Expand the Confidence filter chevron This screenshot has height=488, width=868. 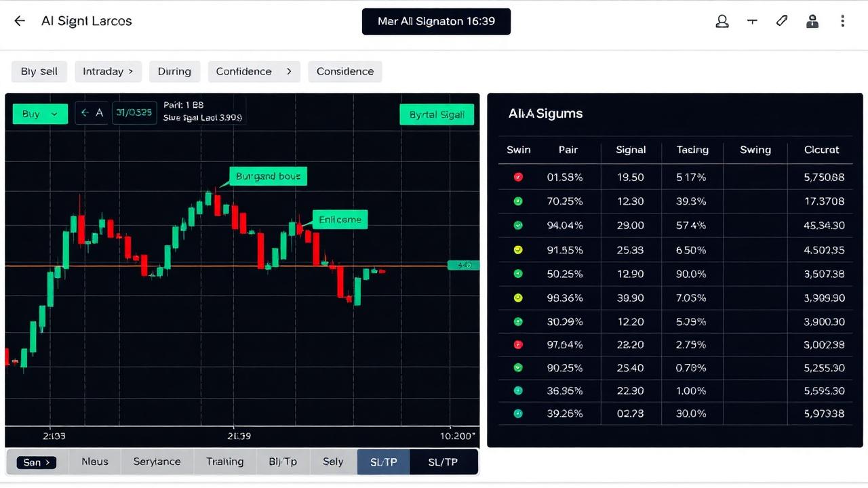point(288,70)
